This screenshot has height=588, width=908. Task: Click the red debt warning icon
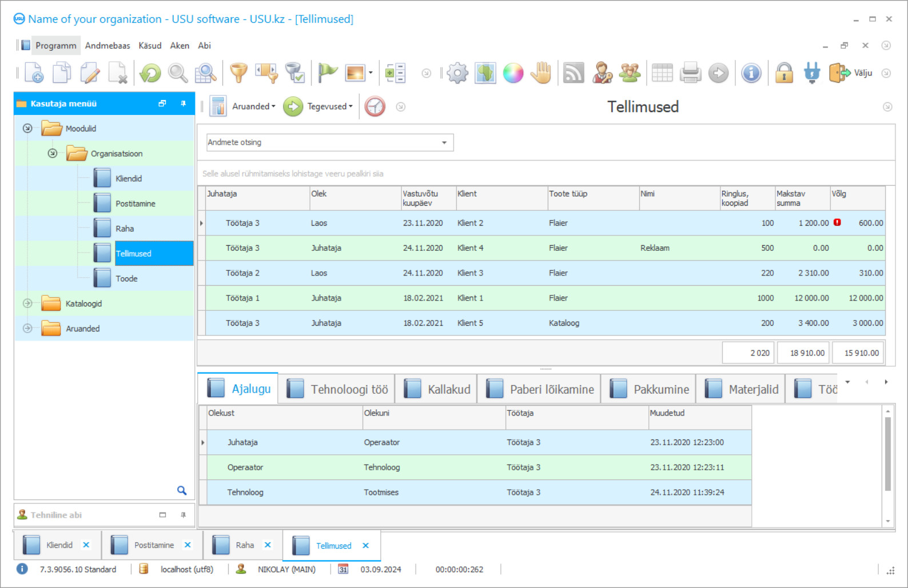[837, 223]
